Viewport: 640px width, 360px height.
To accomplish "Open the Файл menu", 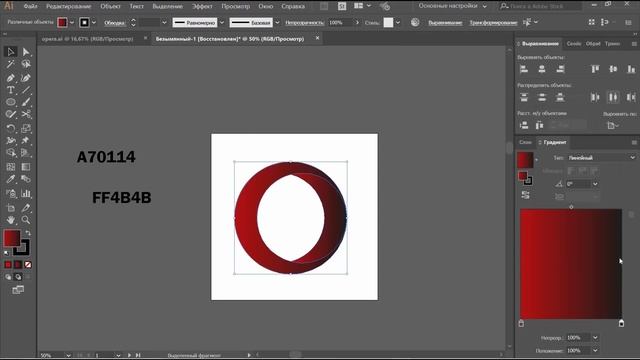I will (x=30, y=7).
